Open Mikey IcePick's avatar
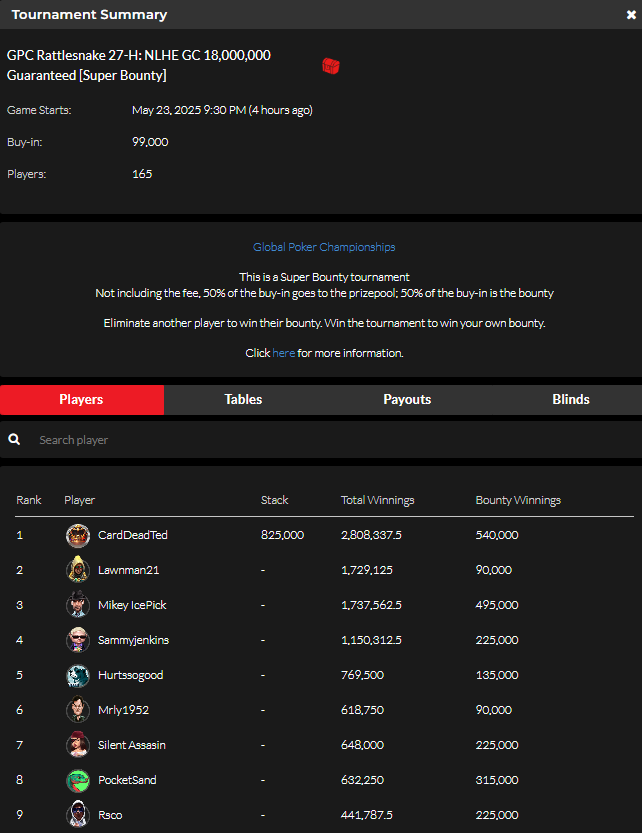The height and width of the screenshot is (833, 642). 78,605
